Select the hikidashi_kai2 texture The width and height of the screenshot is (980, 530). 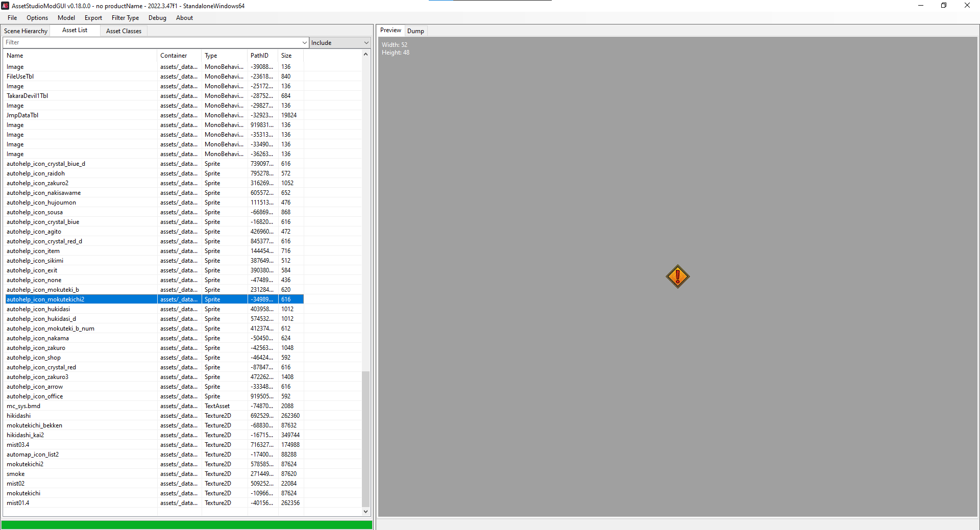pyautogui.click(x=154, y=435)
